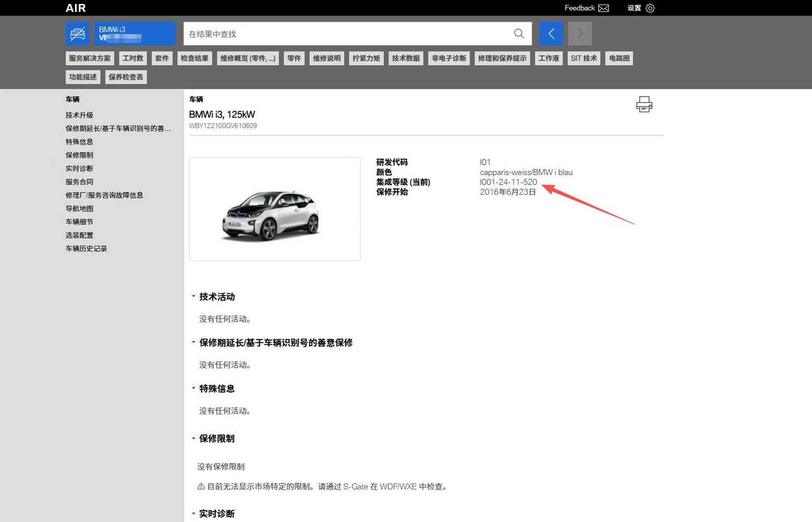Select the 拧紧力矩 button

coord(366,58)
